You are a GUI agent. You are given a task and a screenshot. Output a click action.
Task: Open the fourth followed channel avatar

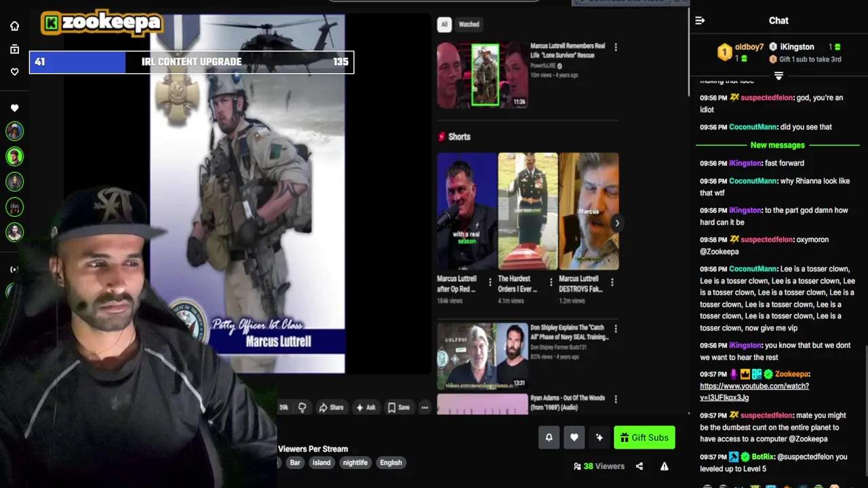pos(14,207)
